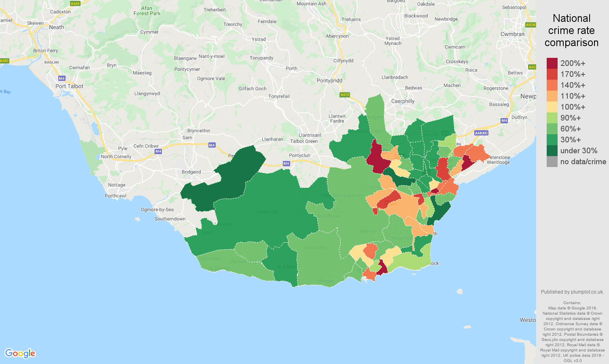This screenshot has height=364, width=609.
Task: Click the Cwmbran town label
Action: pos(512,34)
